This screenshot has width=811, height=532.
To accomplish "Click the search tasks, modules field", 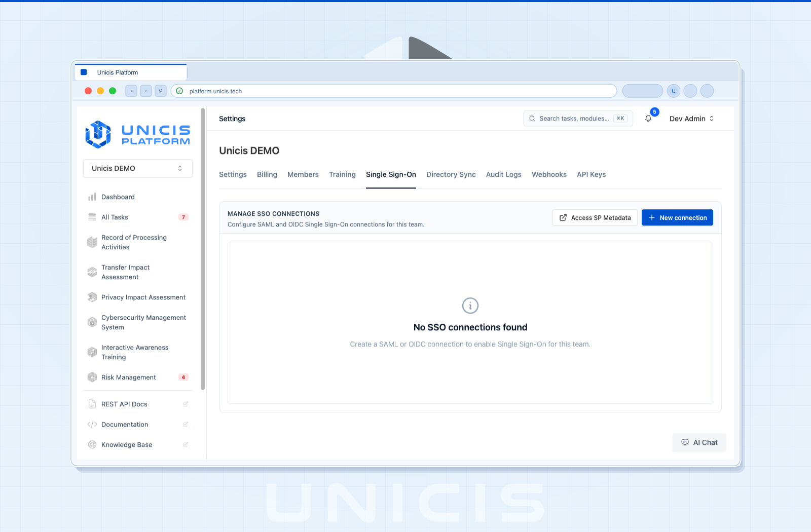I will 578,119.
